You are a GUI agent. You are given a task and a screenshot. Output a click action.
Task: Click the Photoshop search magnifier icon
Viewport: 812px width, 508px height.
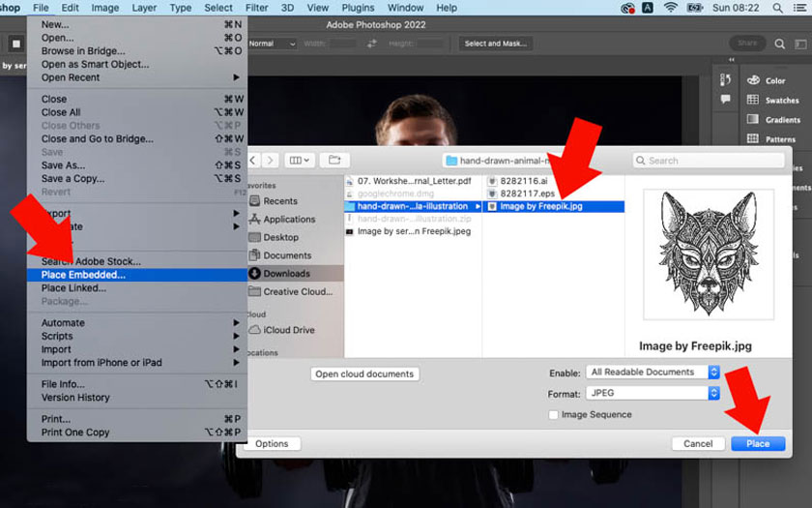pyautogui.click(x=779, y=44)
